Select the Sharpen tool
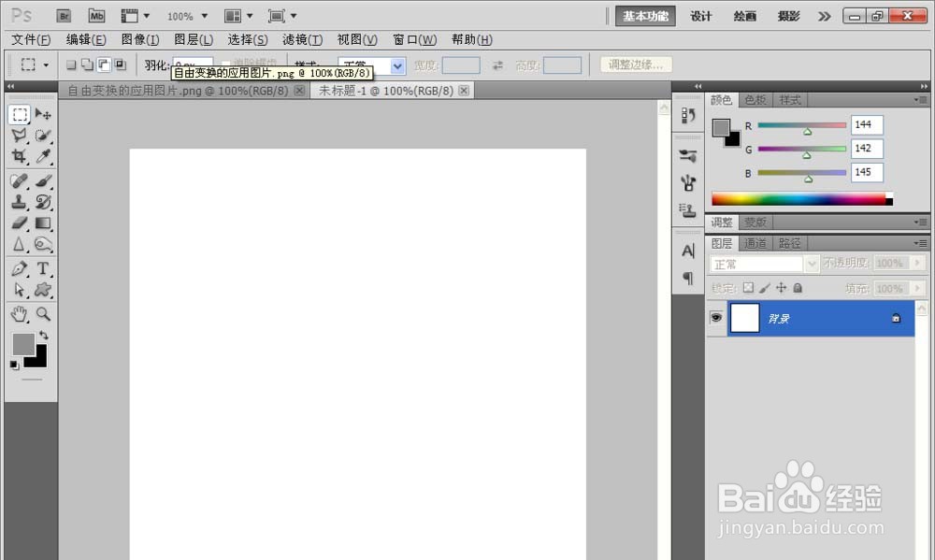The image size is (935, 560). pyautogui.click(x=20, y=245)
